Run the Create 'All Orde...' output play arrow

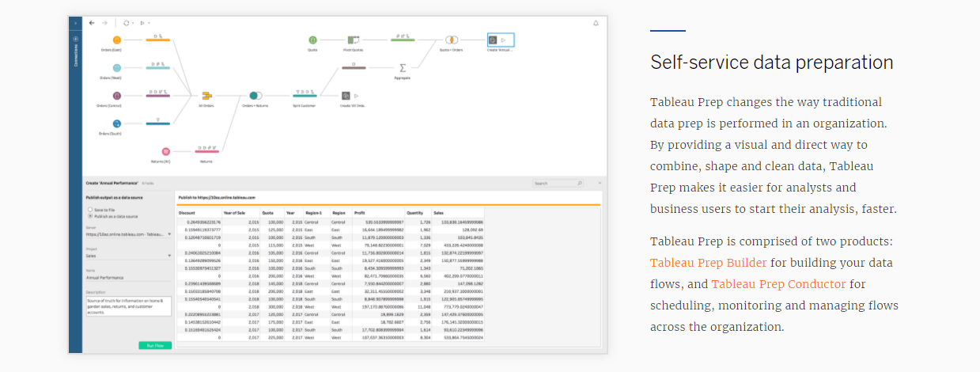356,95
